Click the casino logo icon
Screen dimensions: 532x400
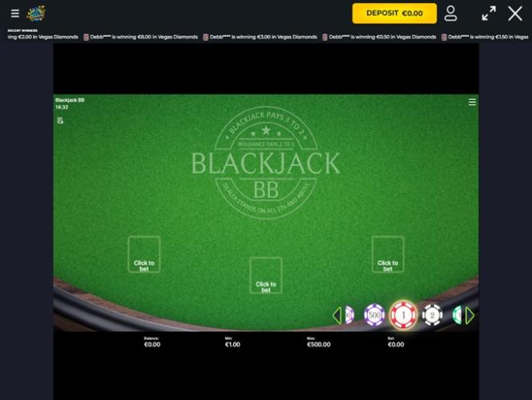point(36,14)
